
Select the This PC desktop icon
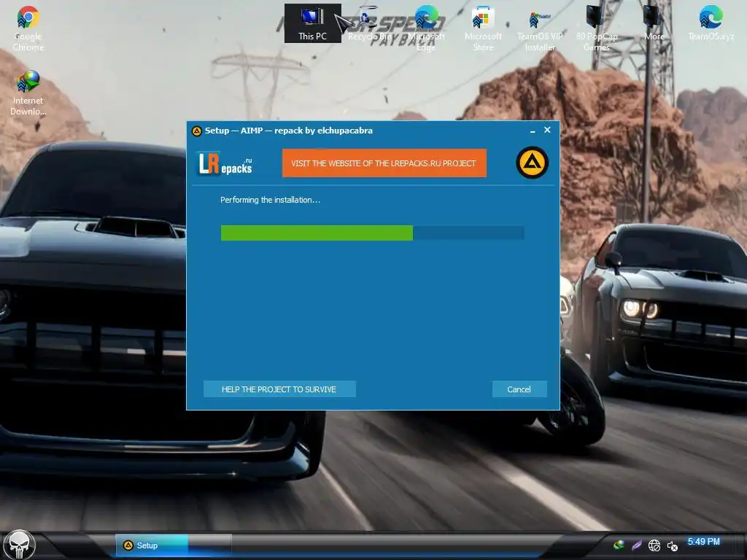312,23
